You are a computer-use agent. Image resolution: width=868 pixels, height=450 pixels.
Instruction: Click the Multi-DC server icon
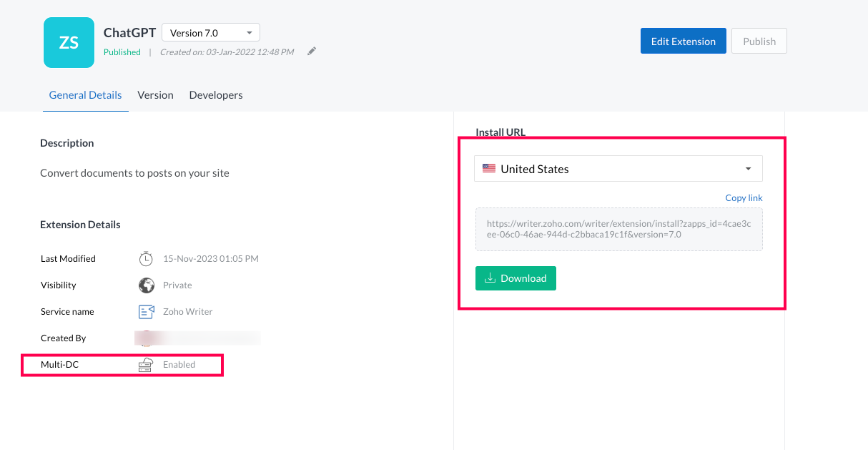click(x=146, y=365)
